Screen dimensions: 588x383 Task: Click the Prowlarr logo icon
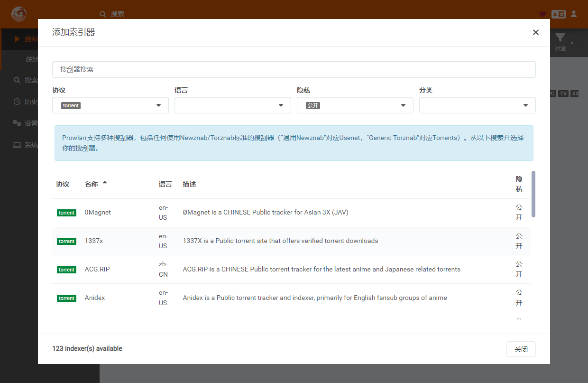pos(18,14)
